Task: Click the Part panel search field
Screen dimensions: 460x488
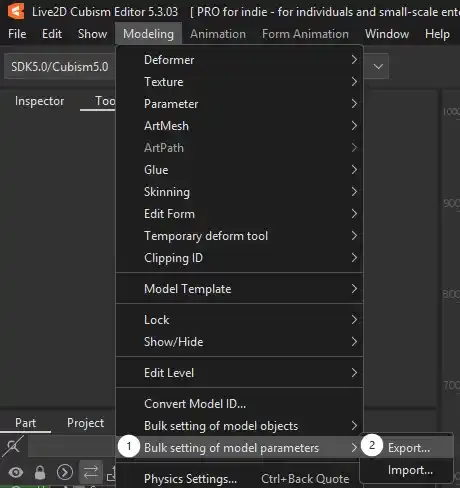Action: click(x=72, y=446)
